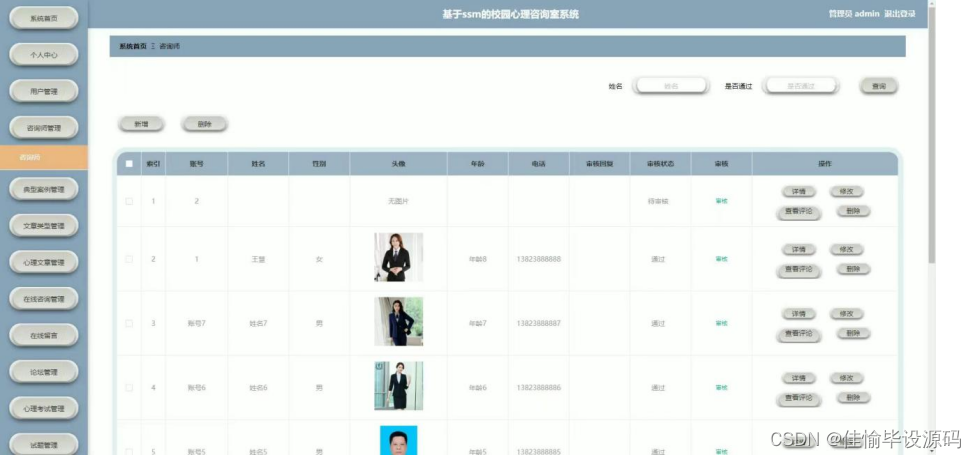976x458 pixels.
Task: Toggle the select-all checkbox in the table header
Action: pos(129,164)
